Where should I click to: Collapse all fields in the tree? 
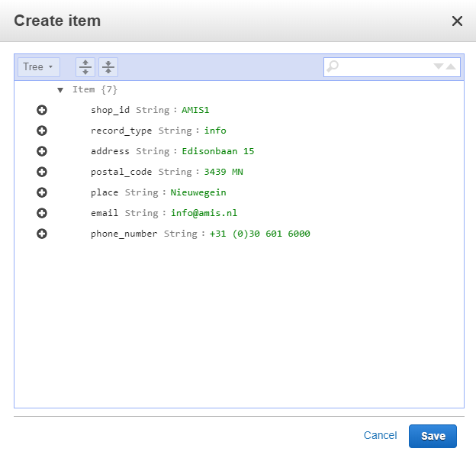pyautogui.click(x=108, y=67)
